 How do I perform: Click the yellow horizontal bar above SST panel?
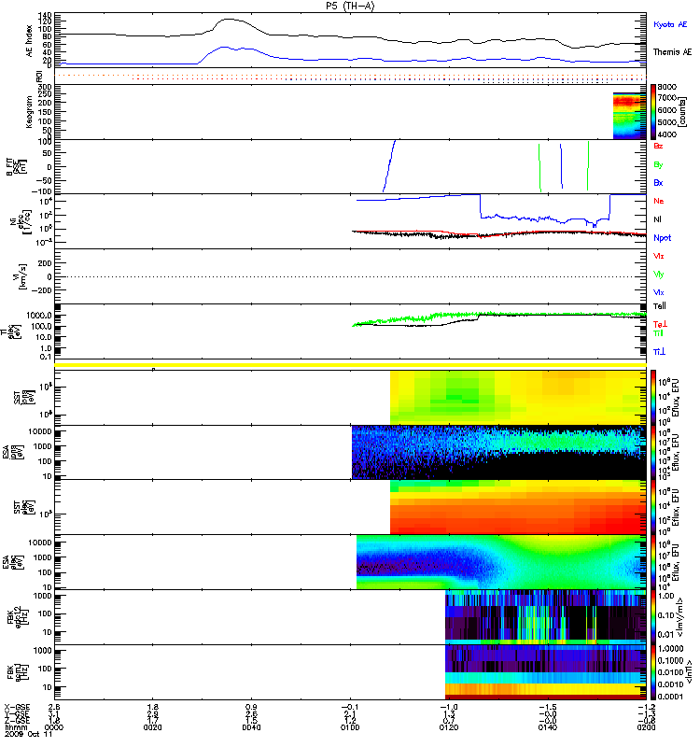coord(351,365)
